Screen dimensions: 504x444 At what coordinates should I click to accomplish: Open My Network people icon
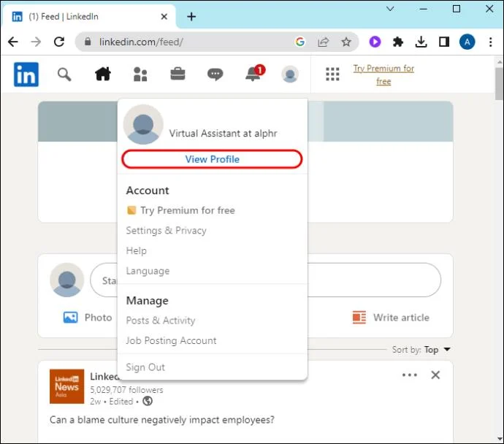pyautogui.click(x=140, y=74)
